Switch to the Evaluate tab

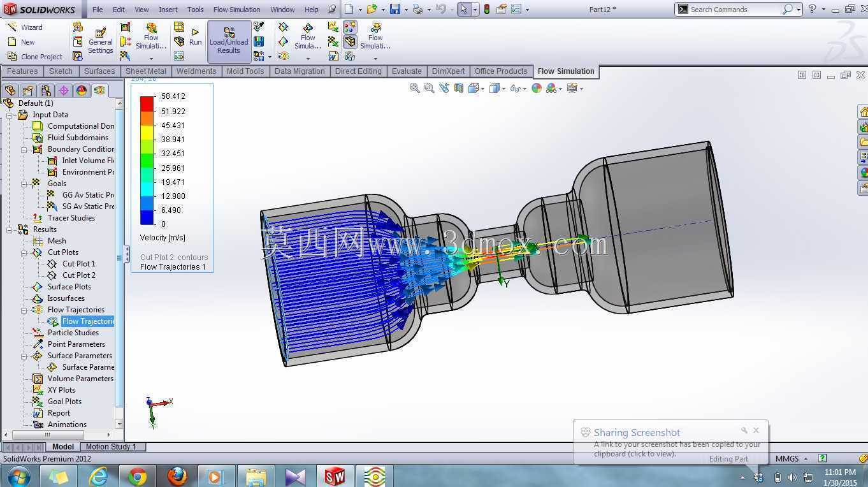point(407,71)
